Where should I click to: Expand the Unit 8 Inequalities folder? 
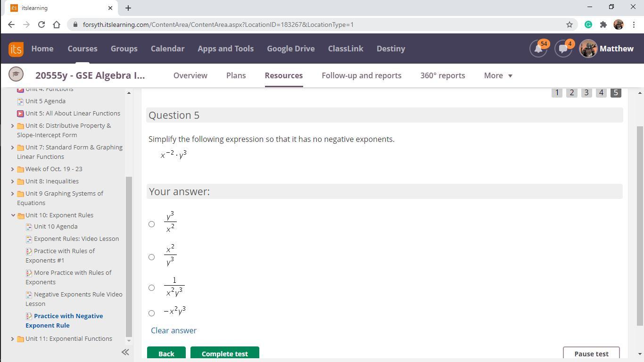click(x=12, y=181)
